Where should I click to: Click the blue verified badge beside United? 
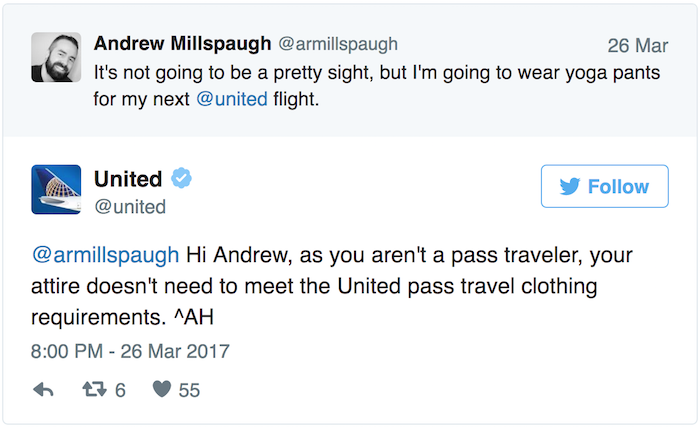(x=181, y=178)
